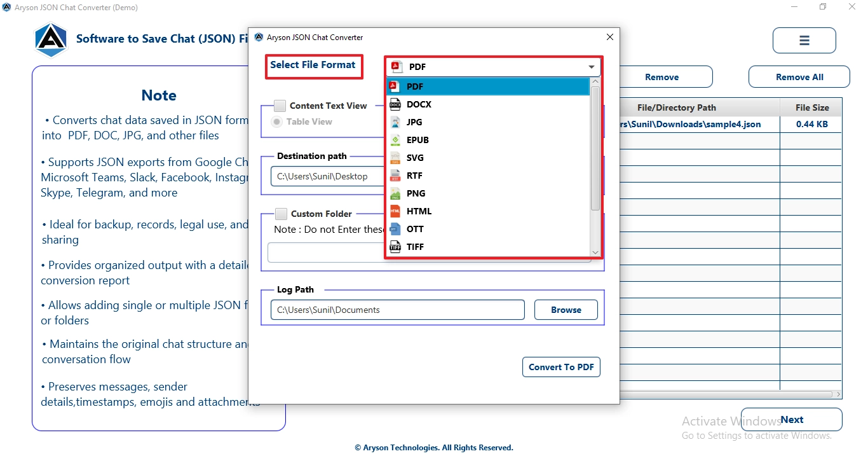Viewport: 868px width, 463px height.
Task: Select the Table View radio button
Action: [x=277, y=121]
